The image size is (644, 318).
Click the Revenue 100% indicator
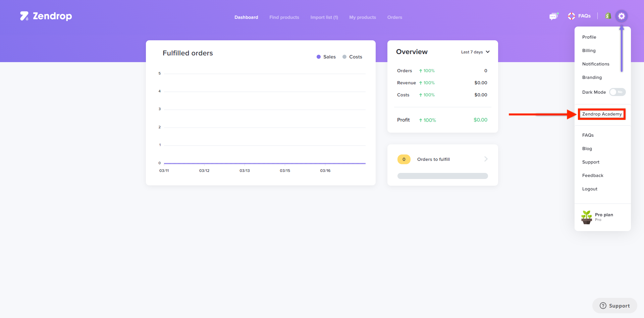pyautogui.click(x=427, y=83)
